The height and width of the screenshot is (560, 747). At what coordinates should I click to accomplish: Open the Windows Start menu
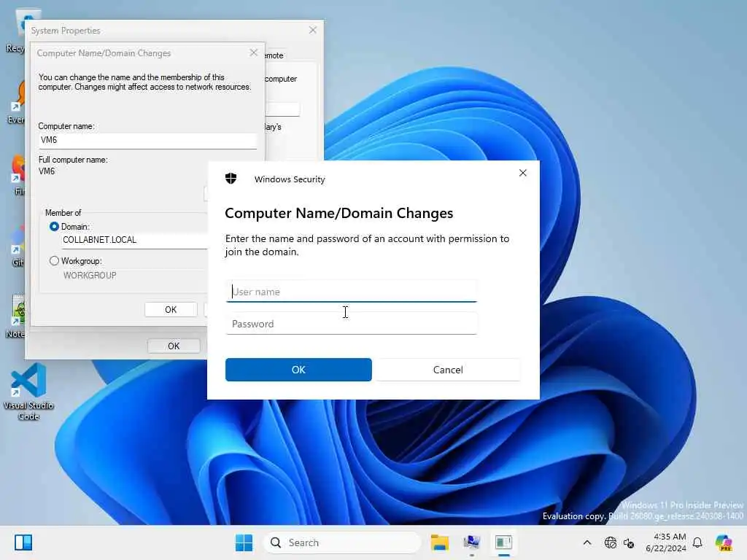[x=244, y=542]
